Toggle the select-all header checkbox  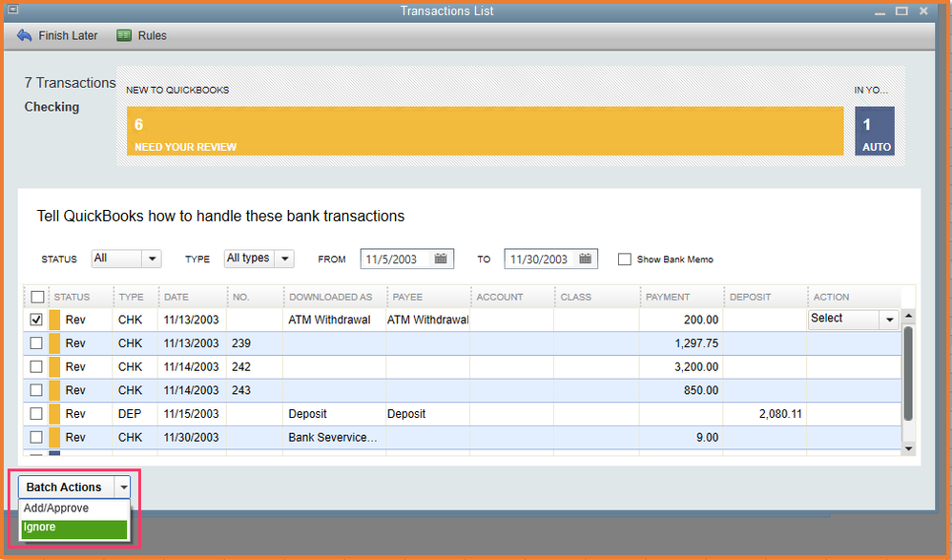37,297
